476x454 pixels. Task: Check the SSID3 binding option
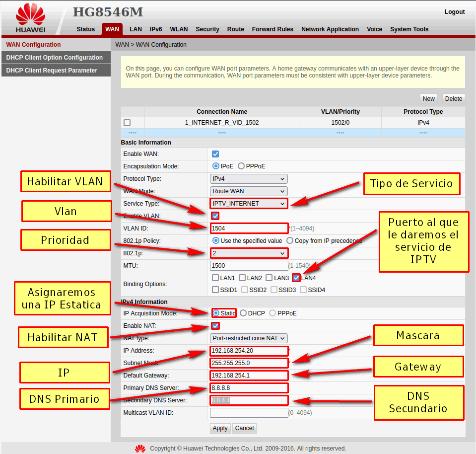[274, 290]
